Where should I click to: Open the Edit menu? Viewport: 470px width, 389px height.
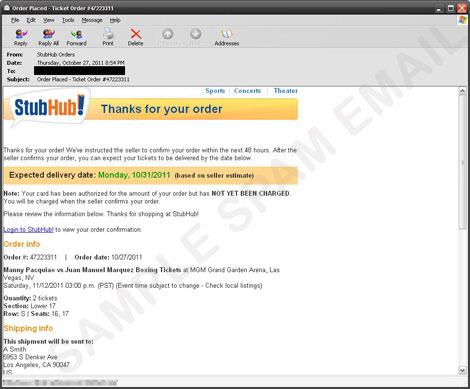pyautogui.click(x=31, y=20)
